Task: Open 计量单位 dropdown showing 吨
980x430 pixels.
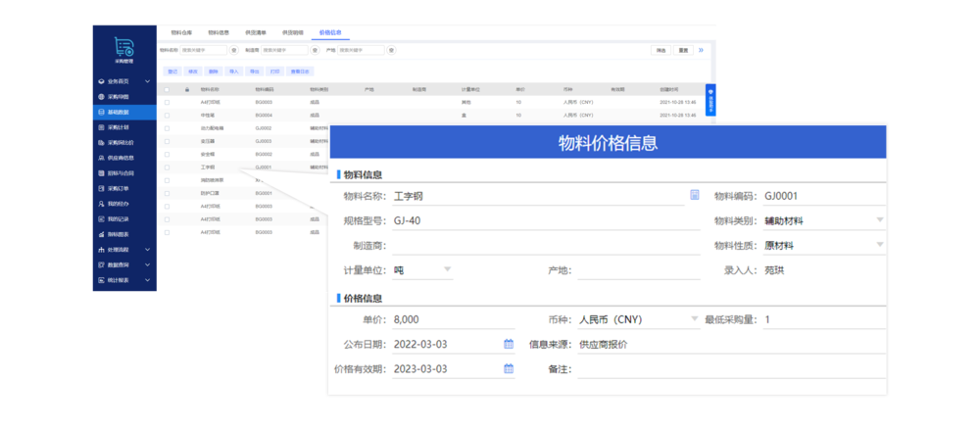Action: (x=421, y=270)
